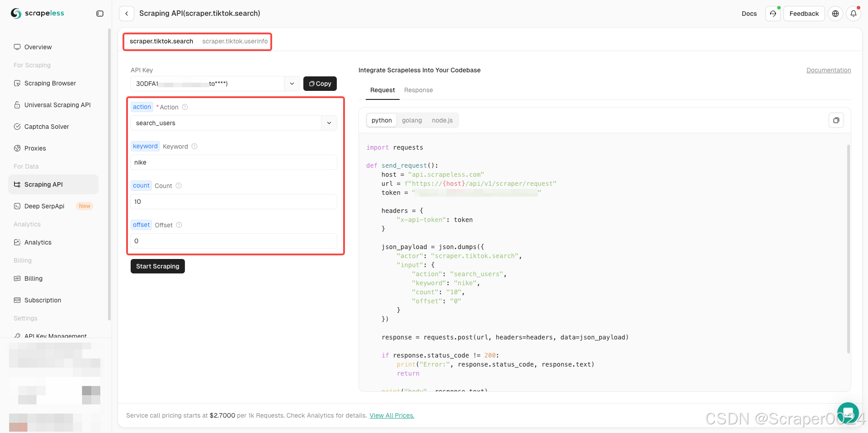Switch to scraper.tiktok.userinfo tab

click(x=235, y=41)
